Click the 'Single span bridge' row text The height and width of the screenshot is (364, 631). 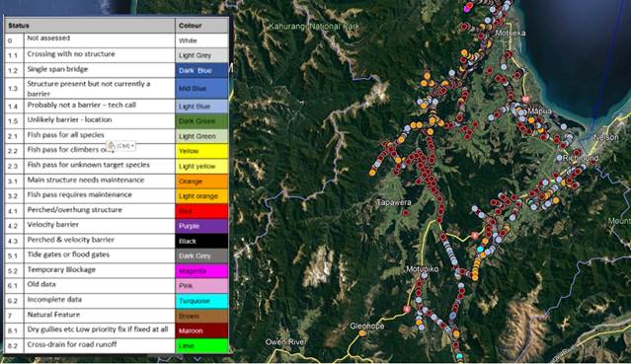57,69
